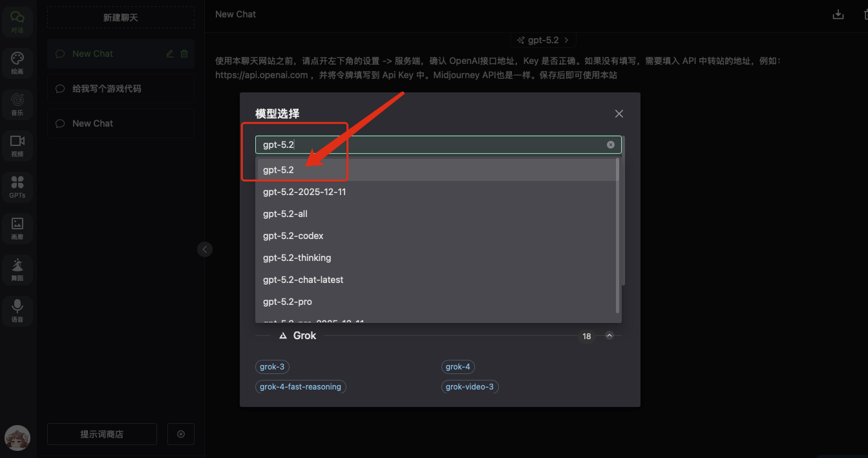
Task: Open the 音乐 music section
Action: pyautogui.click(x=17, y=104)
